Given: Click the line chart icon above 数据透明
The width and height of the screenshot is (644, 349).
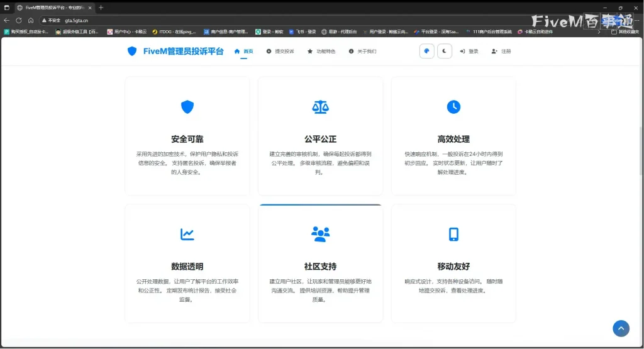Looking at the screenshot, I should pyautogui.click(x=187, y=235).
